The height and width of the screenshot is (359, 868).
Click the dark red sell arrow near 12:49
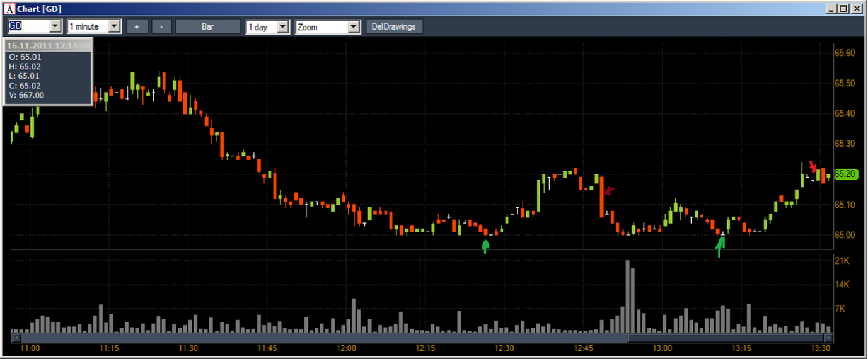click(x=609, y=190)
